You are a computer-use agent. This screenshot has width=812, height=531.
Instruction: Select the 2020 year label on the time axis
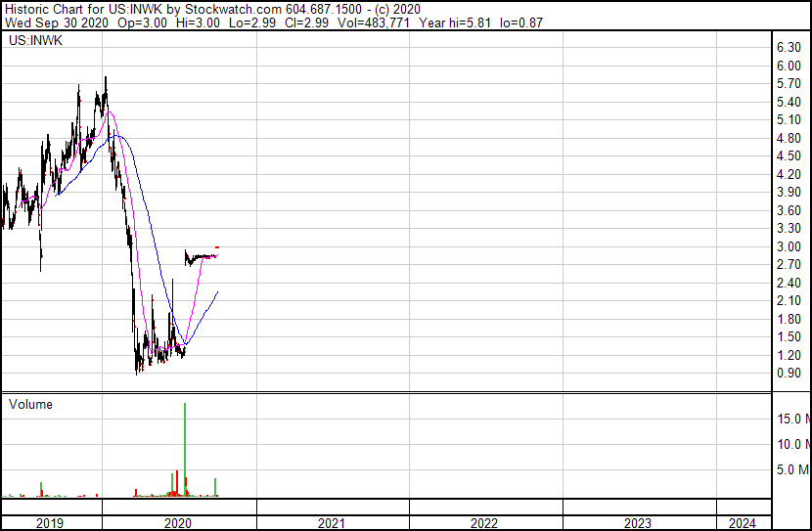coord(179,523)
